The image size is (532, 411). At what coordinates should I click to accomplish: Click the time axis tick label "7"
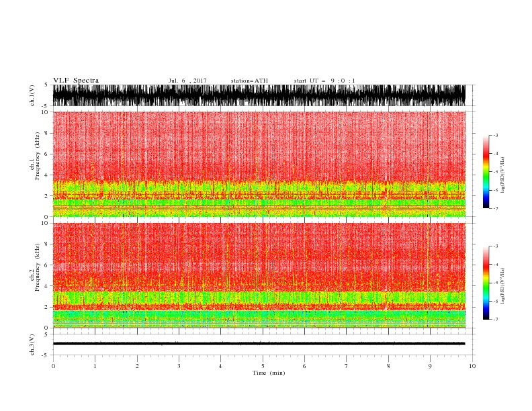click(347, 366)
